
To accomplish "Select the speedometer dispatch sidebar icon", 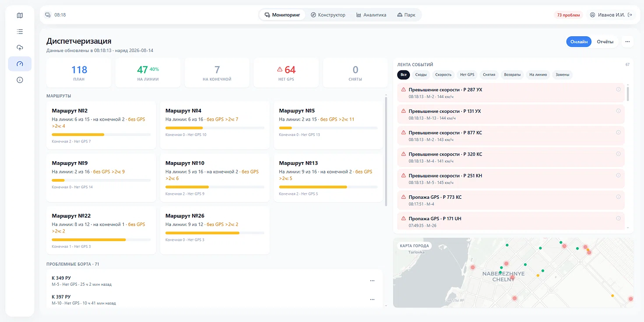I will tap(20, 64).
